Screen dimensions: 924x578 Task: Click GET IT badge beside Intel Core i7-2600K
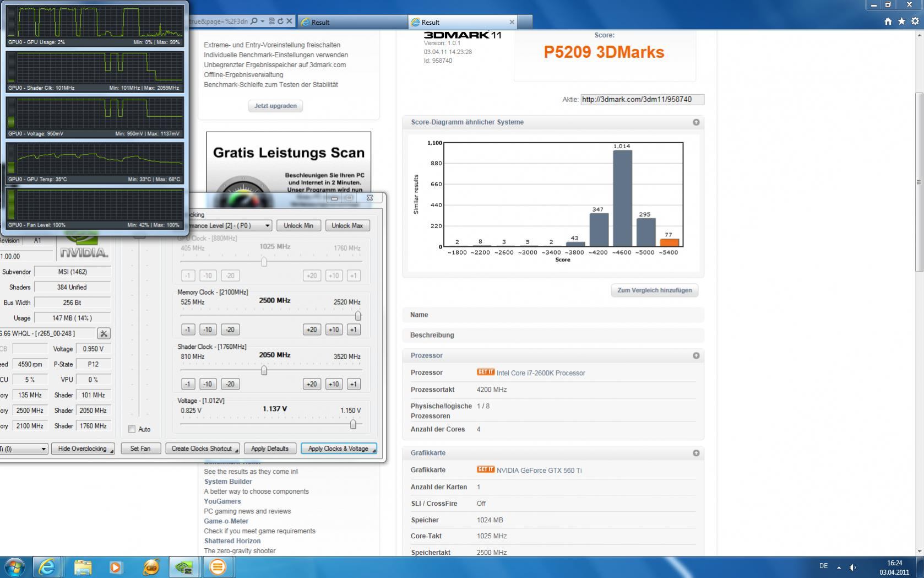[x=485, y=372]
